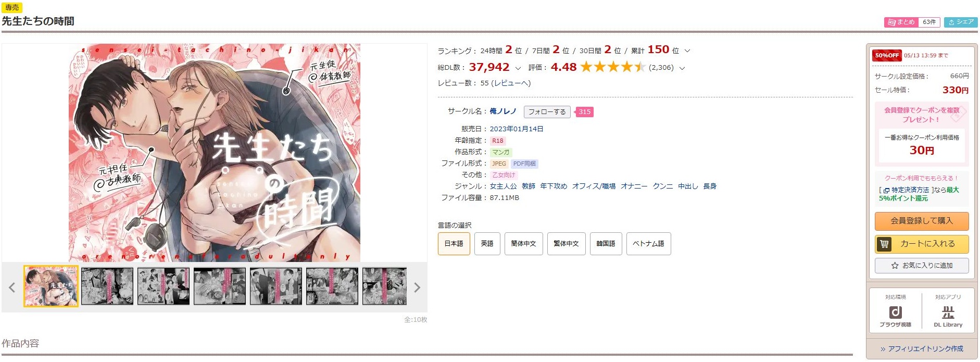The height and width of the screenshot is (362, 980).
Task: Select 英語 language option
Action: pos(487,244)
